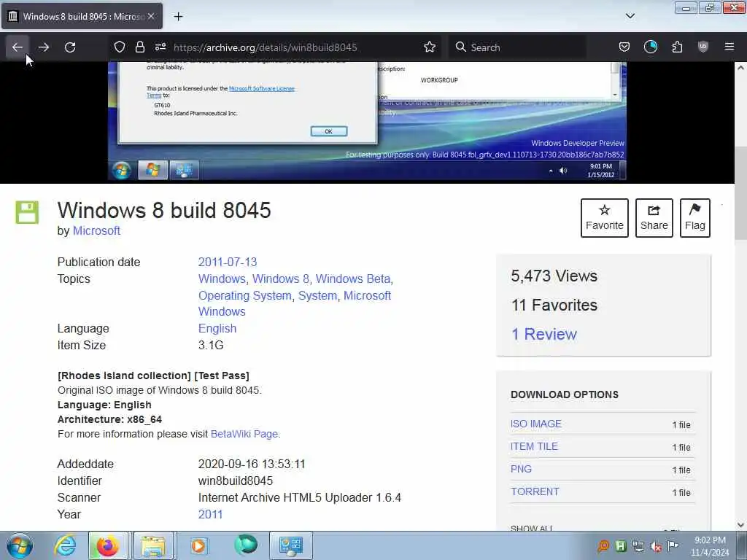
Task: Open Windows Explorer folder in taskbar
Action: pyautogui.click(x=152, y=545)
